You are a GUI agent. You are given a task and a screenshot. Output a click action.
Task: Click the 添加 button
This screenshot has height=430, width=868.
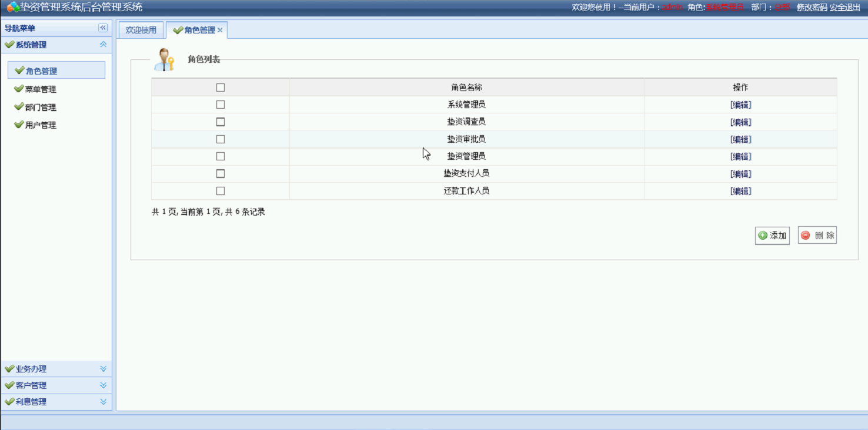point(772,236)
